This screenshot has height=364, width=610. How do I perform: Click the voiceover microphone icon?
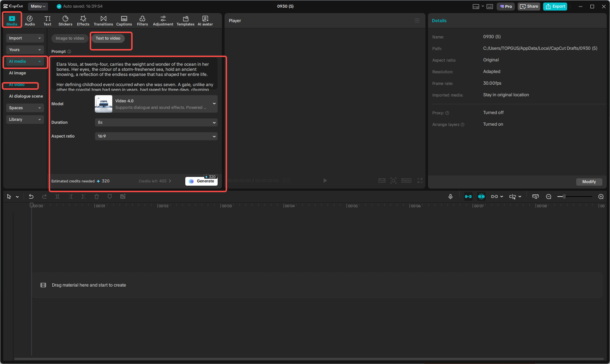tap(451, 197)
